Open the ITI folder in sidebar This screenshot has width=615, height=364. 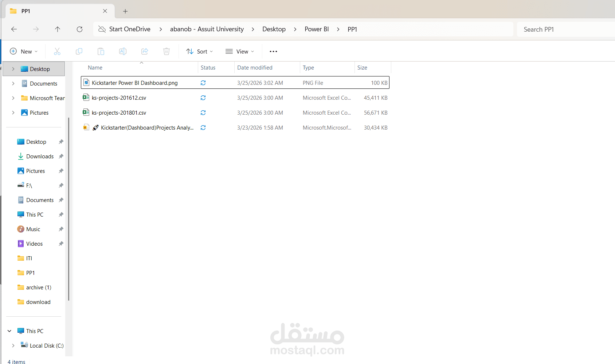(25, 258)
